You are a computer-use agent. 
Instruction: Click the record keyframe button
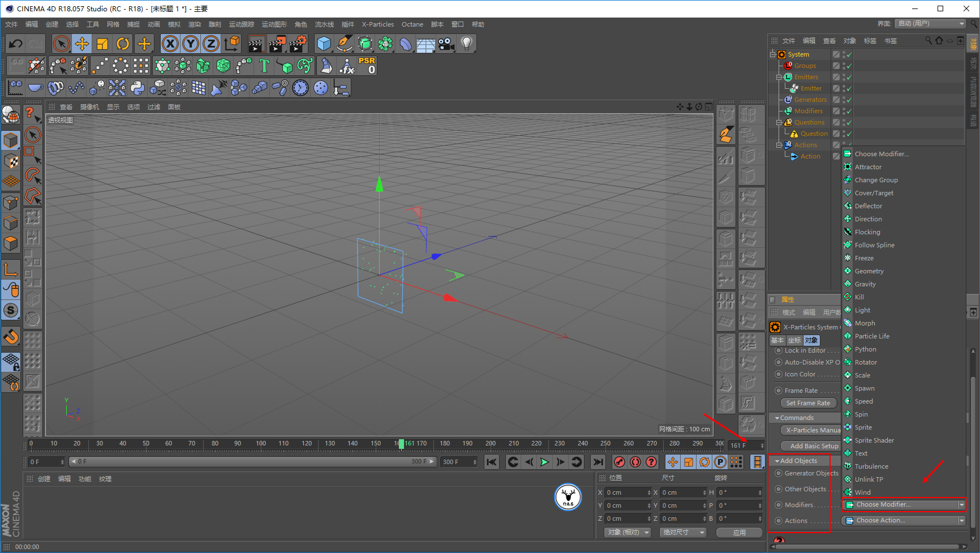point(620,462)
